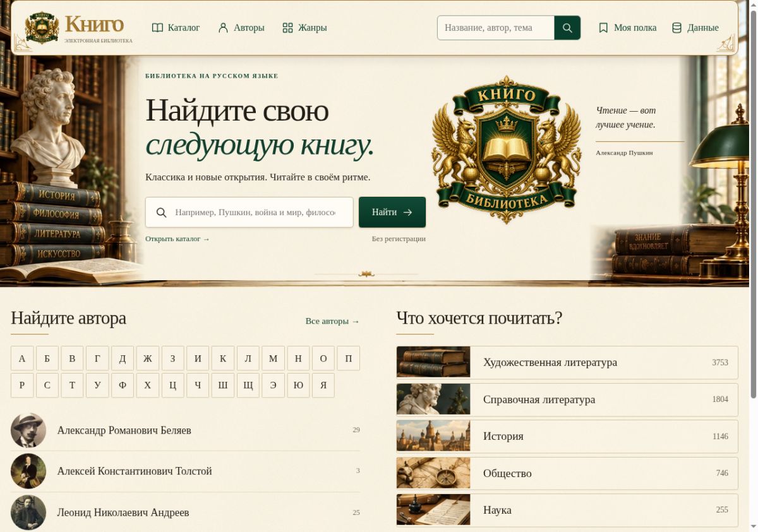758x532 pixels.
Task: Select letter Ш in author alphabet
Action: (223, 386)
